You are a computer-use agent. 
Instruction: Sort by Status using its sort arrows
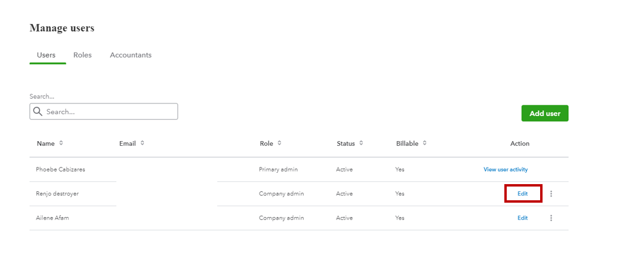click(361, 143)
